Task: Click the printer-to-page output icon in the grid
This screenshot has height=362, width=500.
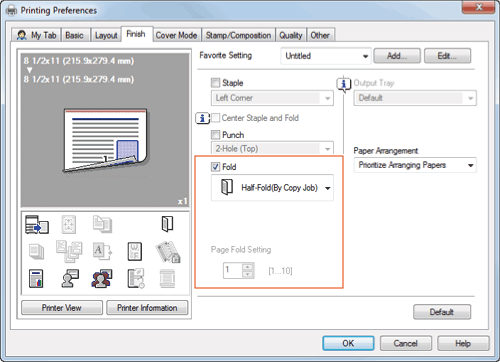Action: (x=37, y=224)
